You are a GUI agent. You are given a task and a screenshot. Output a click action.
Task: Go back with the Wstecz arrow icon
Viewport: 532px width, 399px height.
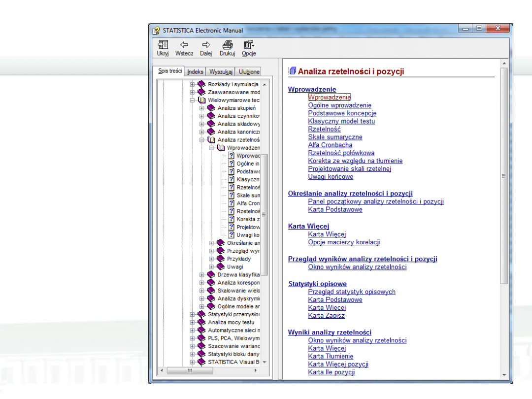pos(184,45)
